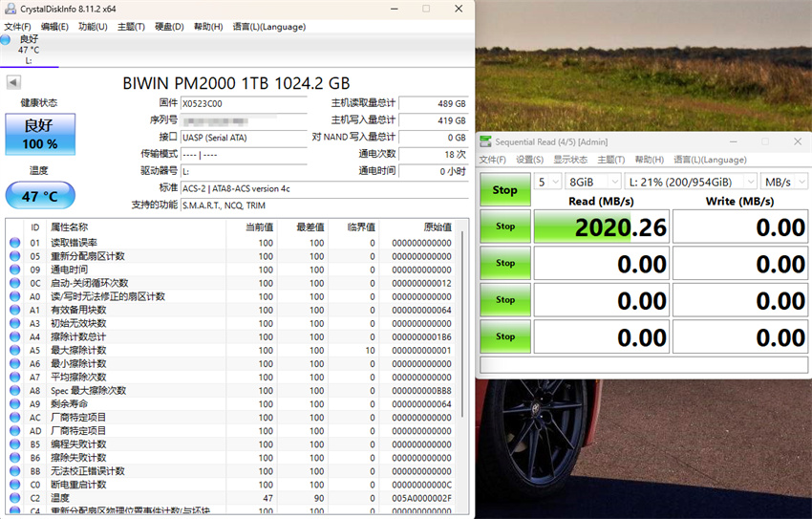Image resolution: width=812 pixels, height=519 pixels.
Task: Click the status orb for attribute A1
Action: pyautogui.click(x=15, y=310)
